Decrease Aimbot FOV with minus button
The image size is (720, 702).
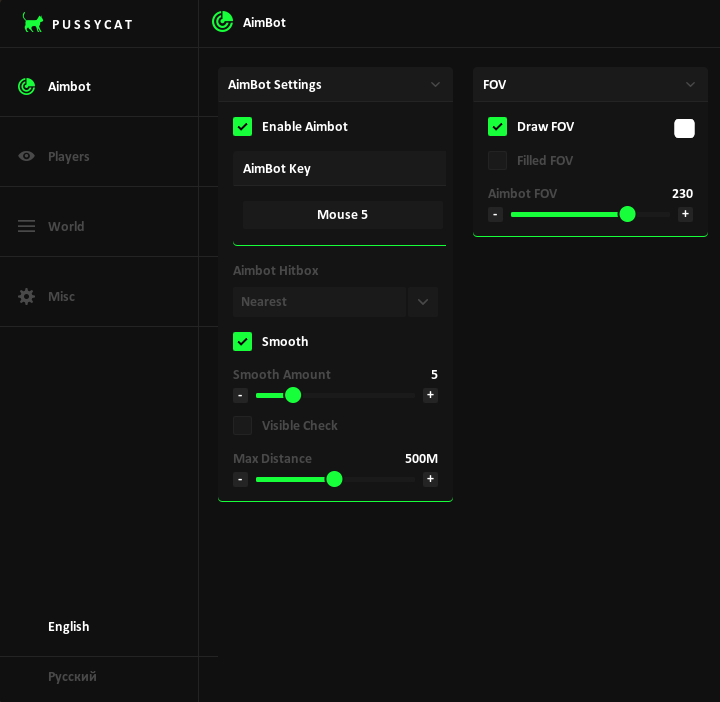495,214
